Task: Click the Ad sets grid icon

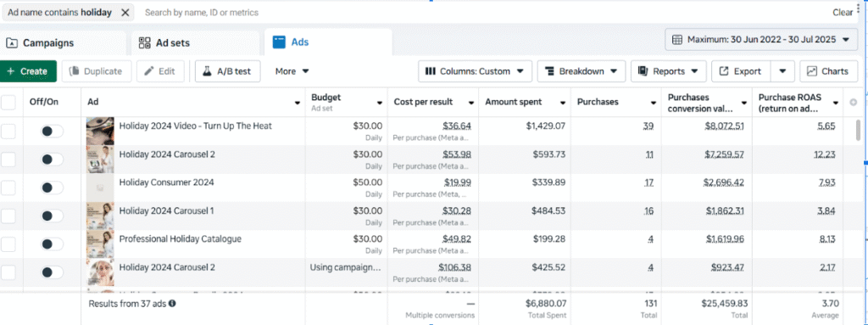Action: pos(144,42)
